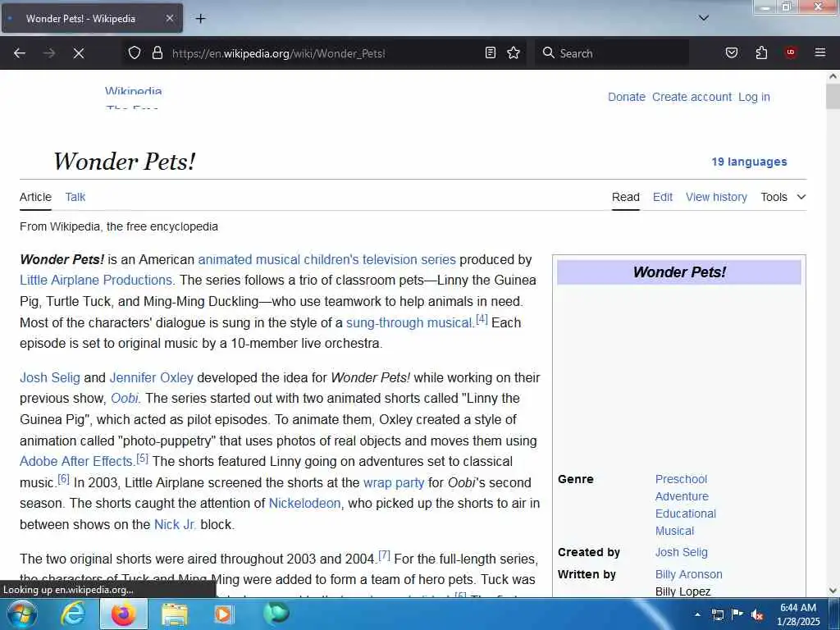Go back to the previous page
Screen dimensions: 840x630
[20, 53]
